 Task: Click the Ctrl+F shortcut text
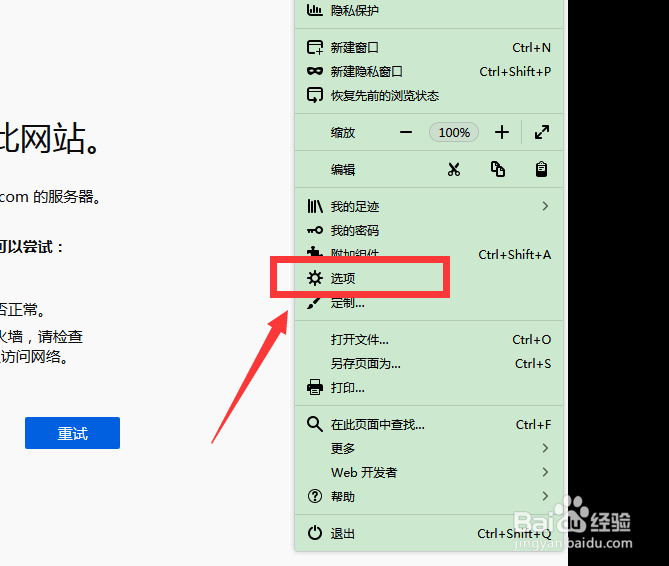[533, 424]
